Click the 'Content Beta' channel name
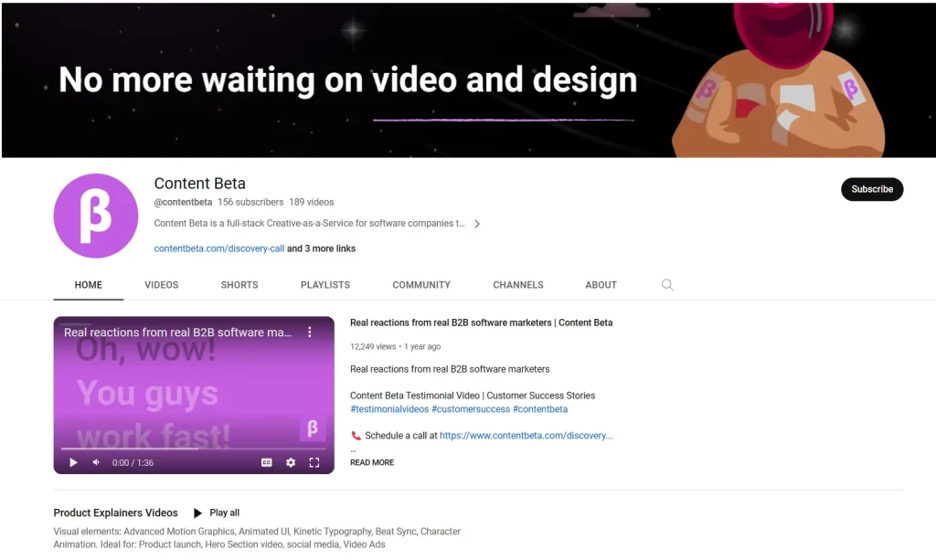Viewport: 936px width, 560px height. 200,183
